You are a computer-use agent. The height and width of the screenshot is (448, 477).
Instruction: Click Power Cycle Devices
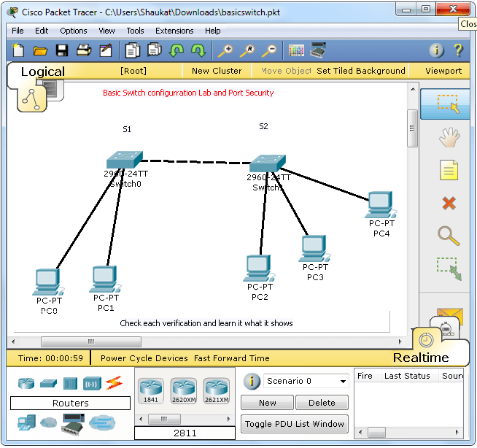coord(144,358)
